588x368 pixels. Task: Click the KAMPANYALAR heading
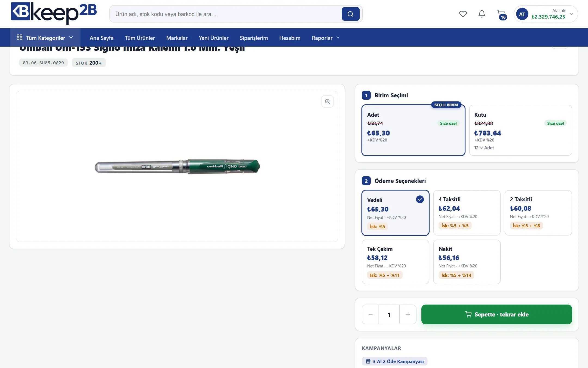tap(381, 348)
